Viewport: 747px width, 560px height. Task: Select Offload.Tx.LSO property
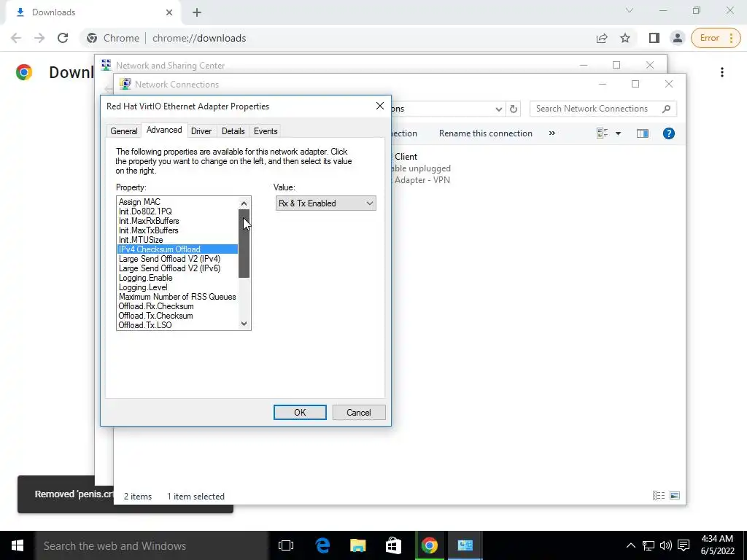[x=177, y=325]
